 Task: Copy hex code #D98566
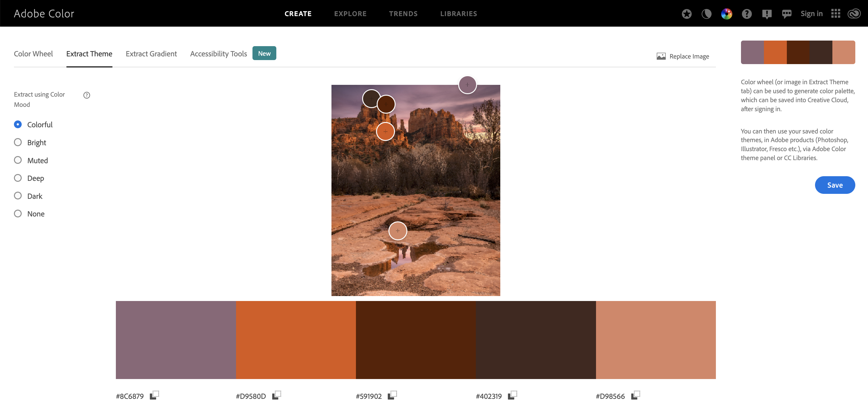(x=635, y=395)
